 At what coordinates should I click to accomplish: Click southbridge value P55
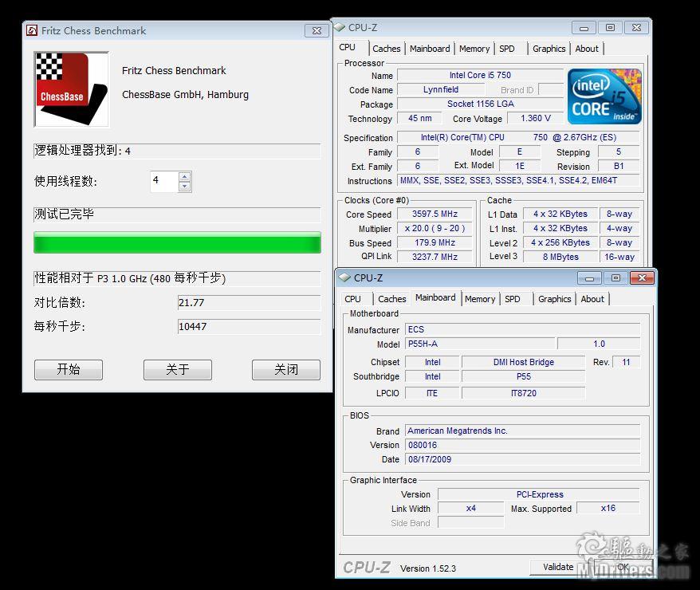pos(523,376)
